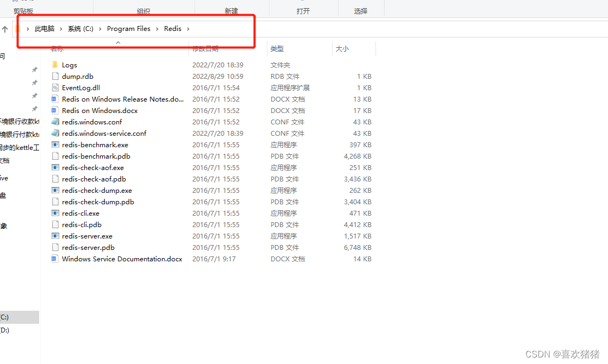Click the redis-check-dump.exe application icon
608x364 pixels.
(x=55, y=190)
